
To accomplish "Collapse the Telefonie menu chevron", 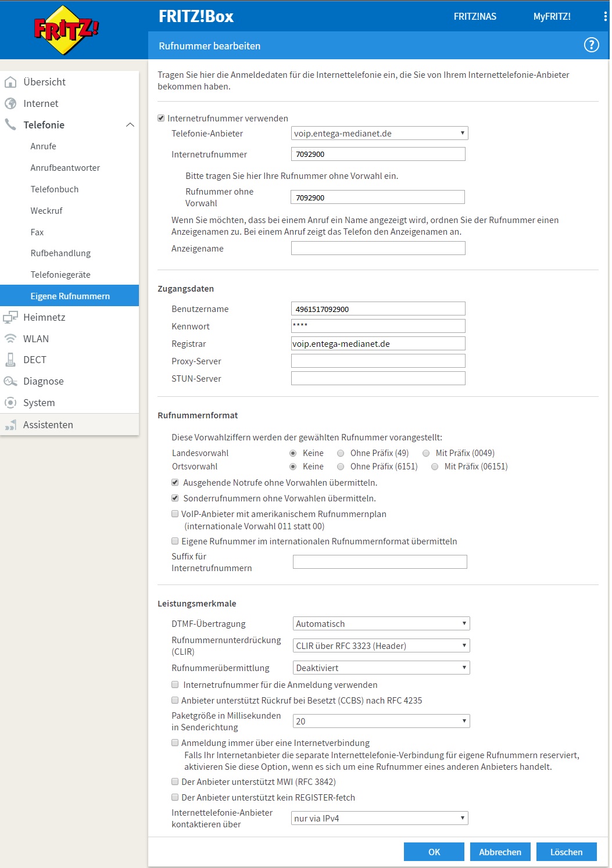I will (x=130, y=125).
